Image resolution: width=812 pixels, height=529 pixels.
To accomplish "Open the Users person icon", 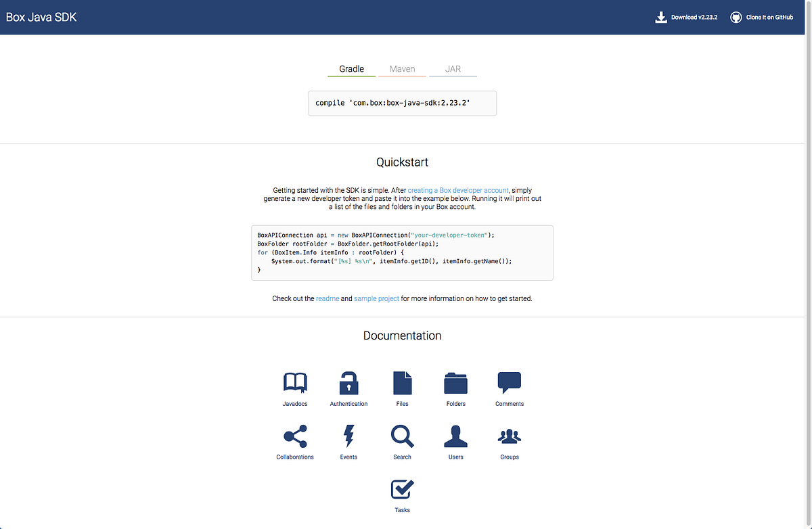I will [455, 436].
